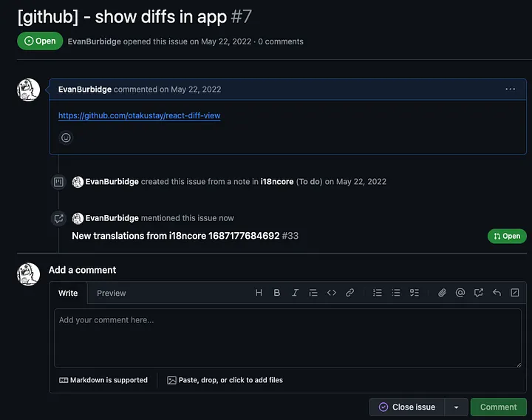Click the cross-reference timeline event icon
This screenshot has height=420, width=532.
[58, 218]
